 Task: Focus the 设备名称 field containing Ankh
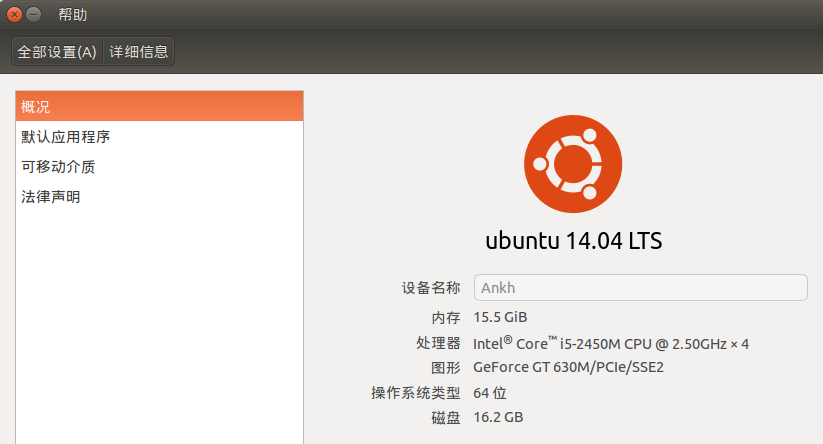[640, 288]
